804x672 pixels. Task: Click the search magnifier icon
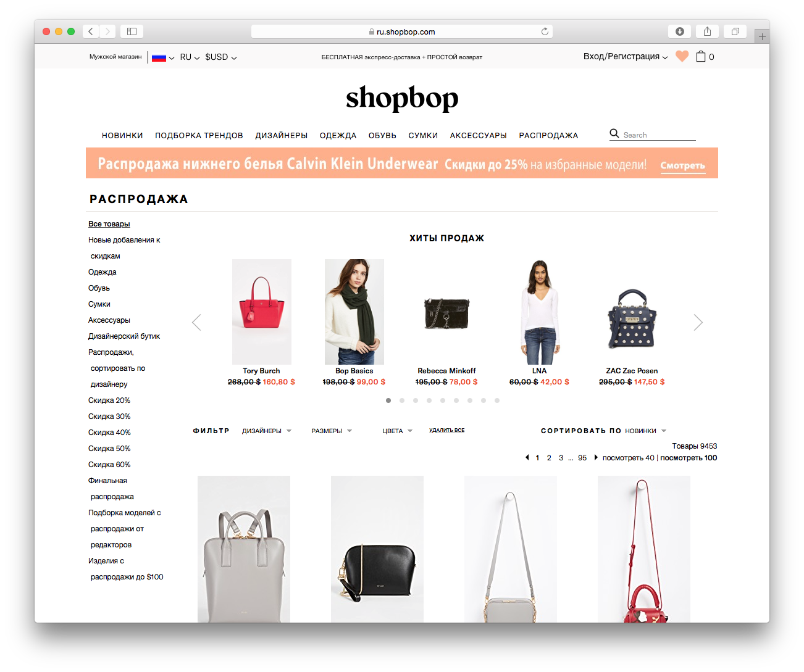pos(614,133)
